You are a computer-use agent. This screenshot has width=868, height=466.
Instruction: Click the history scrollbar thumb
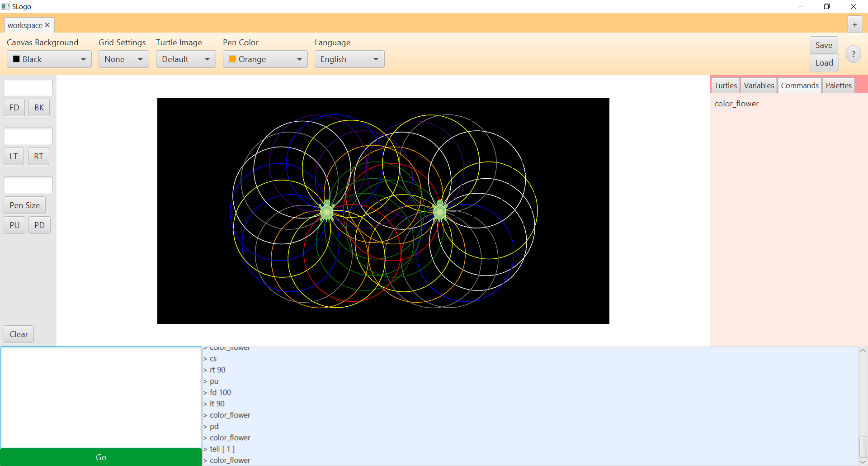tap(863, 447)
